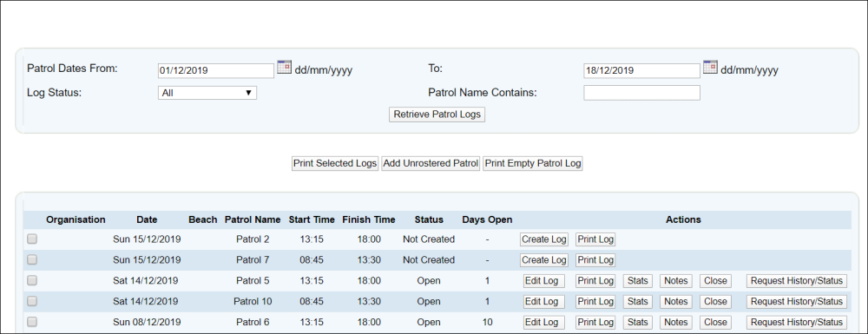Select checkbox for Patrol 10 row

(32, 301)
